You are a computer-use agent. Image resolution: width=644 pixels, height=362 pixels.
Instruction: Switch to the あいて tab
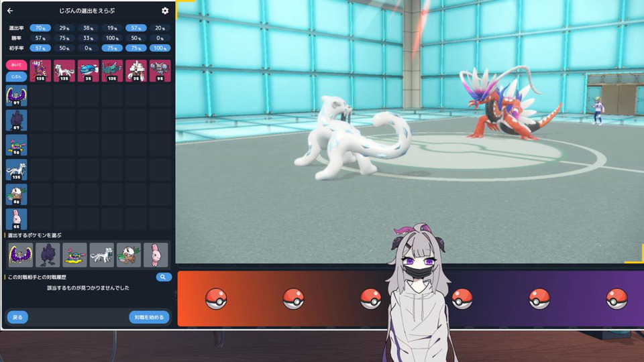click(16, 65)
